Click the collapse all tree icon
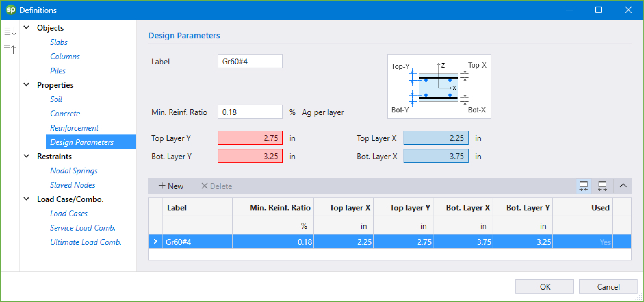Viewport: 644px width, 302px height. pos(10,49)
